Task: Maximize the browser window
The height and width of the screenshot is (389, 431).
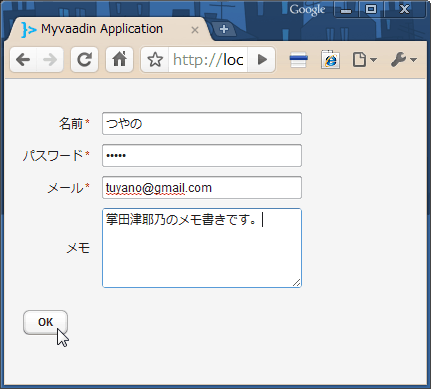Action: click(x=371, y=10)
